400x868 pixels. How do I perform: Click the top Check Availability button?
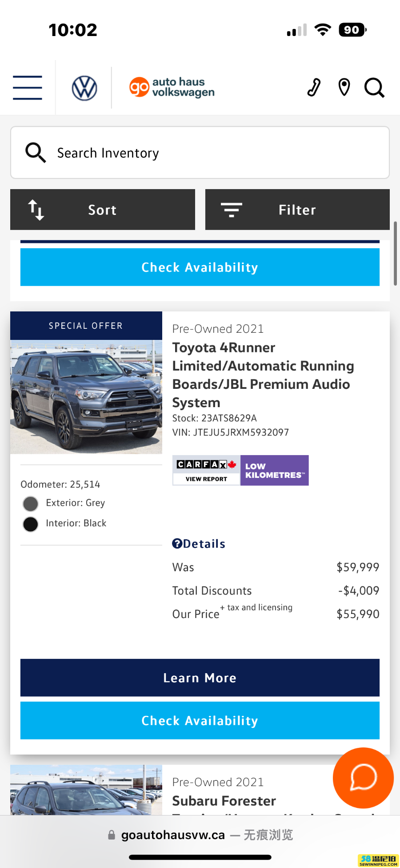(200, 267)
